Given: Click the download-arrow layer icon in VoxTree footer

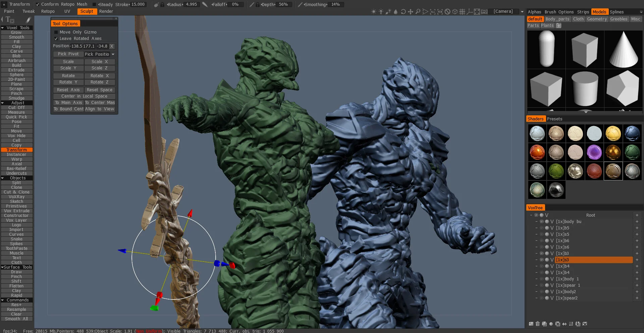Looking at the screenshot, I should click(578, 324).
